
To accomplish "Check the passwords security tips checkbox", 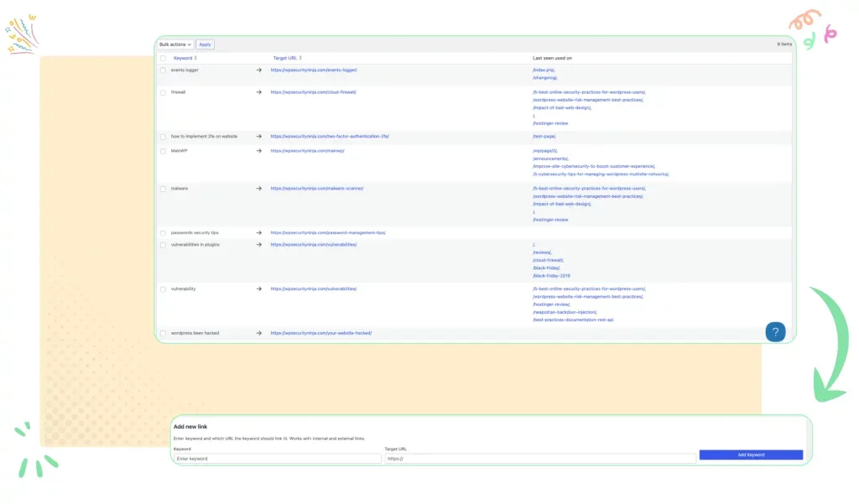I will click(163, 233).
